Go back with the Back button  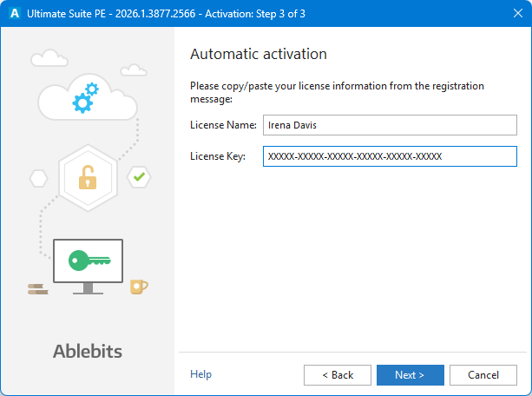pyautogui.click(x=338, y=375)
